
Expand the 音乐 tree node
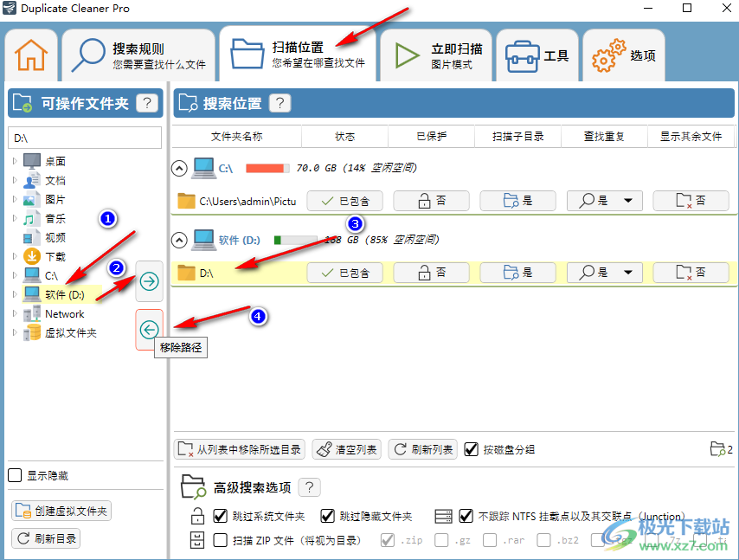coord(15,219)
